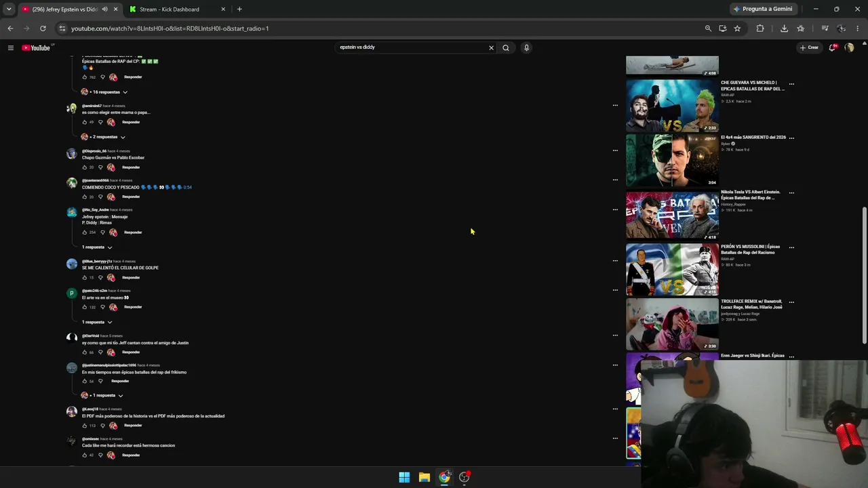Open options menu for 'El PDF más poderoso' comment

[x=615, y=409]
